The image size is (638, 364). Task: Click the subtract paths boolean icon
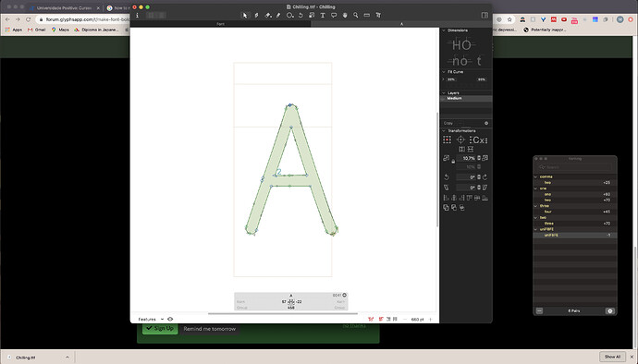[x=454, y=208]
